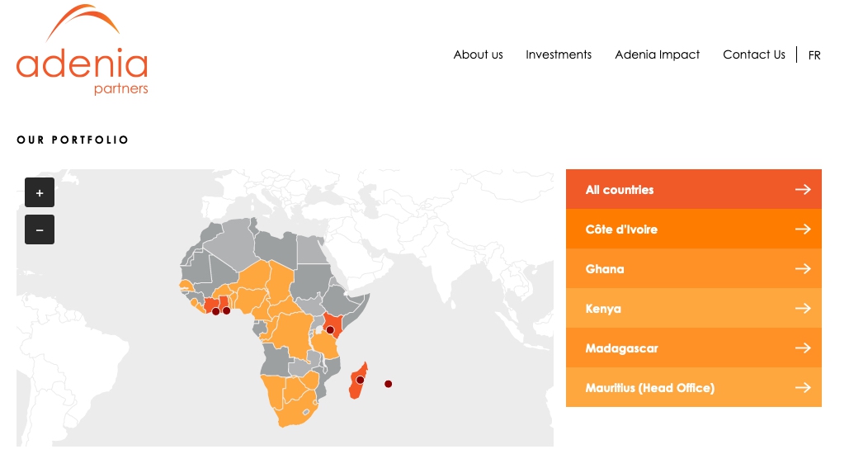Zoom out on the portfolio map
The height and width of the screenshot is (473, 868).
40,229
